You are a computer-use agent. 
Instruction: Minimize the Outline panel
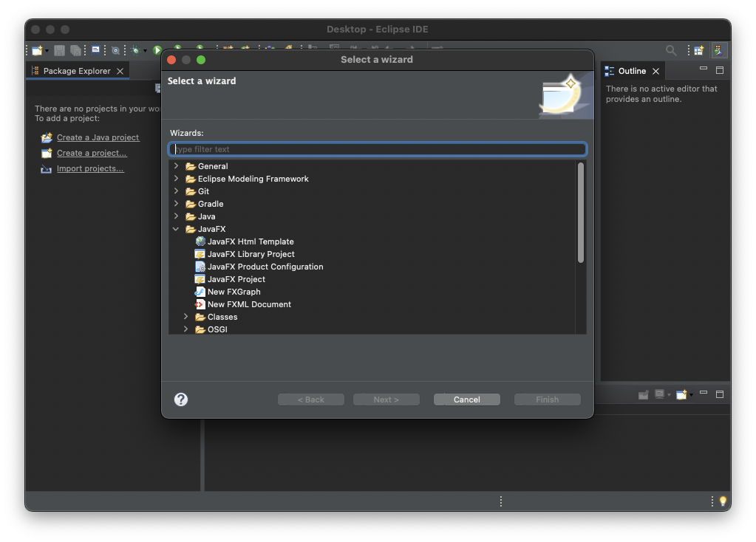(704, 69)
